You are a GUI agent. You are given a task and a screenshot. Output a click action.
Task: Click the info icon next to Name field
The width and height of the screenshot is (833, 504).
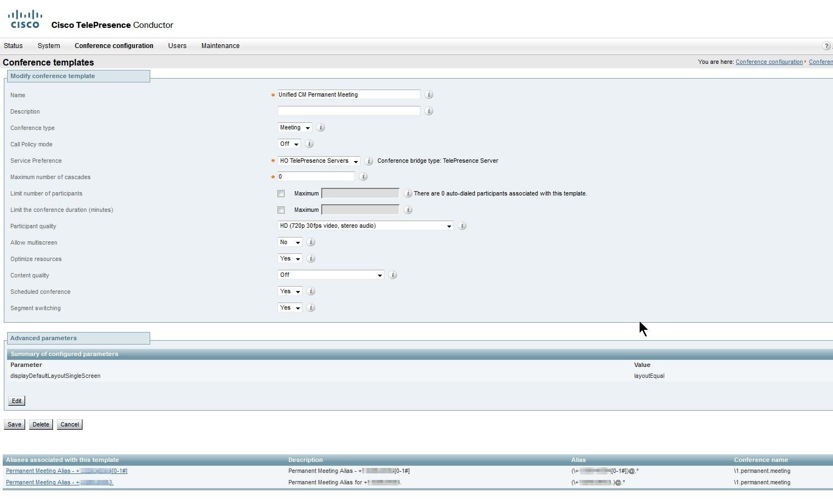[429, 95]
